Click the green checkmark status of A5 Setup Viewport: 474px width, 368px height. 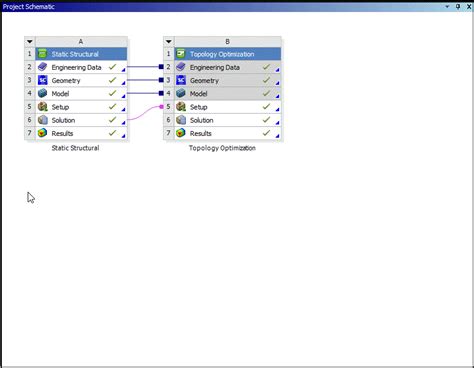tap(112, 106)
